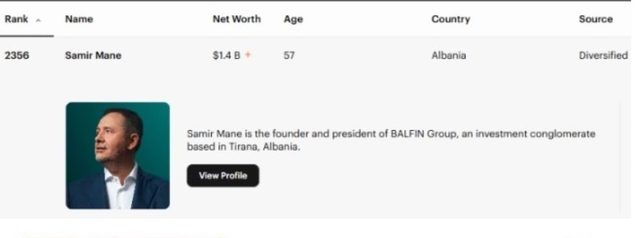Open the View Profile button
Image resolution: width=644 pixels, height=238 pixels.
click(223, 176)
